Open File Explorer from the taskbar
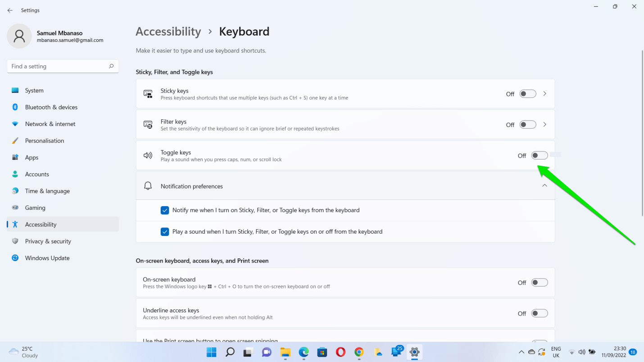644x362 pixels. (x=285, y=352)
